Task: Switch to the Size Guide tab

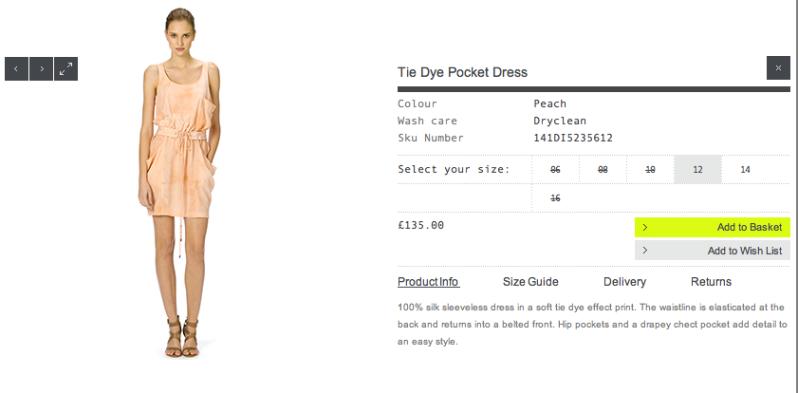Action: (530, 282)
